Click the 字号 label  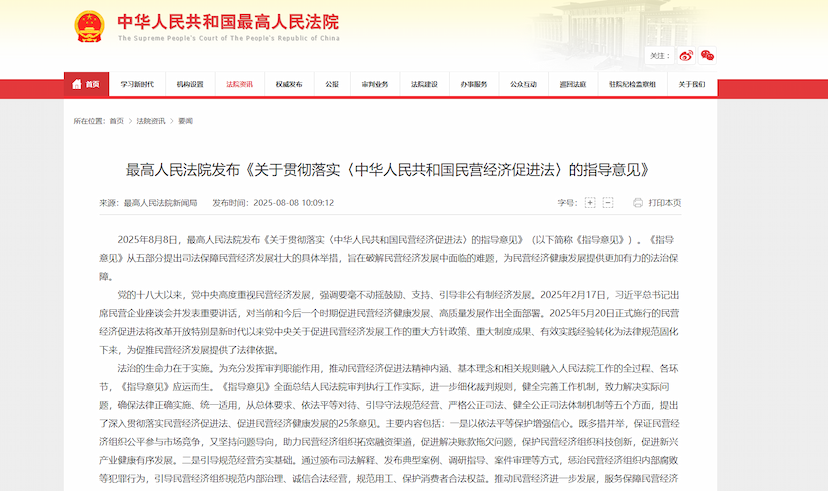568,203
